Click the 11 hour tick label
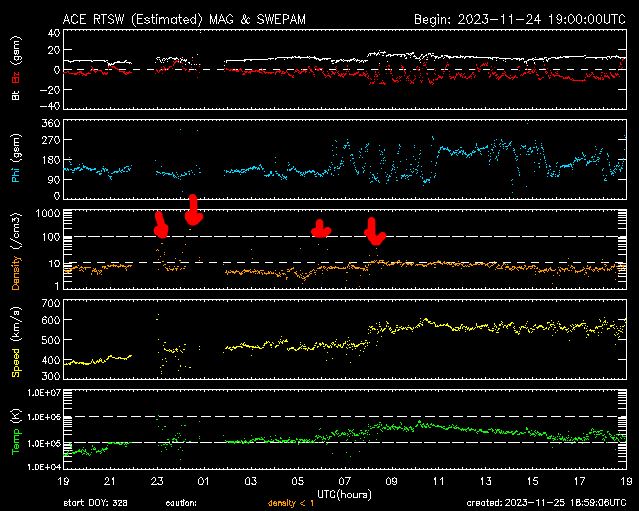The image size is (639, 511). [437, 482]
